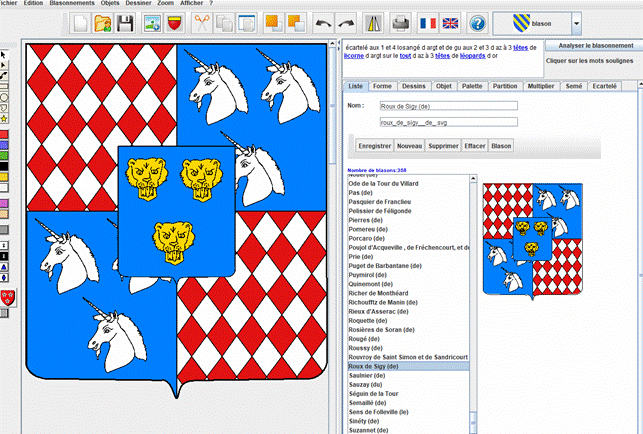Viewport: 643px width, 434px height.
Task: Click the redo arrow icon
Action: [x=347, y=22]
